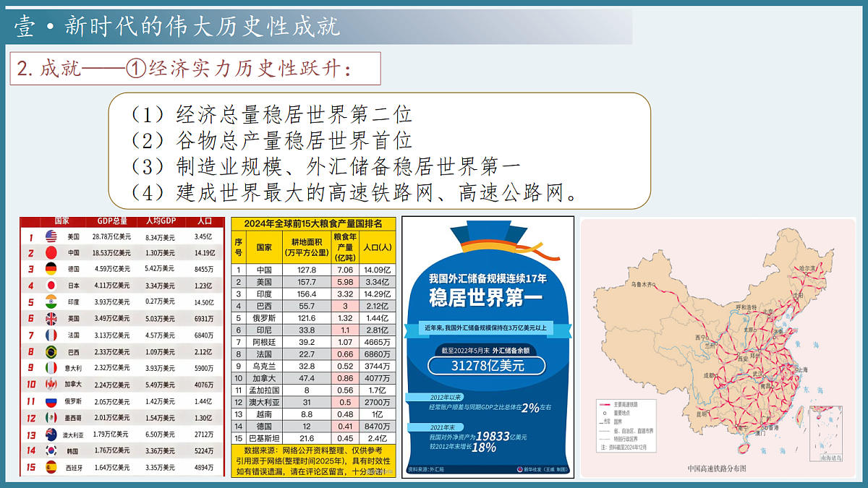Image resolution: width=868 pixels, height=488 pixels.
Task: Click the Spain flag icon
Action: (x=51, y=467)
